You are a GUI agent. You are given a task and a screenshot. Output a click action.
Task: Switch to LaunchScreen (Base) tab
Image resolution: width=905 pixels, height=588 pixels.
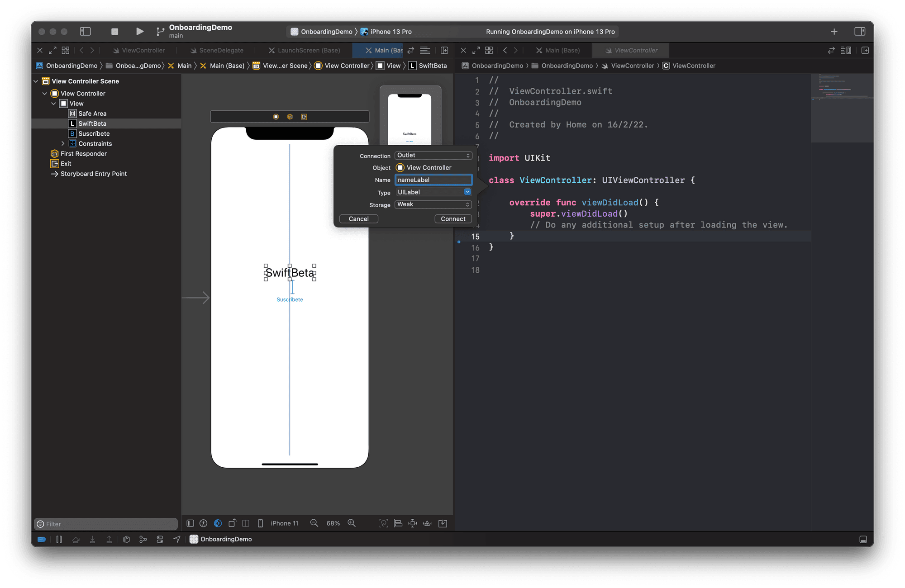click(304, 50)
